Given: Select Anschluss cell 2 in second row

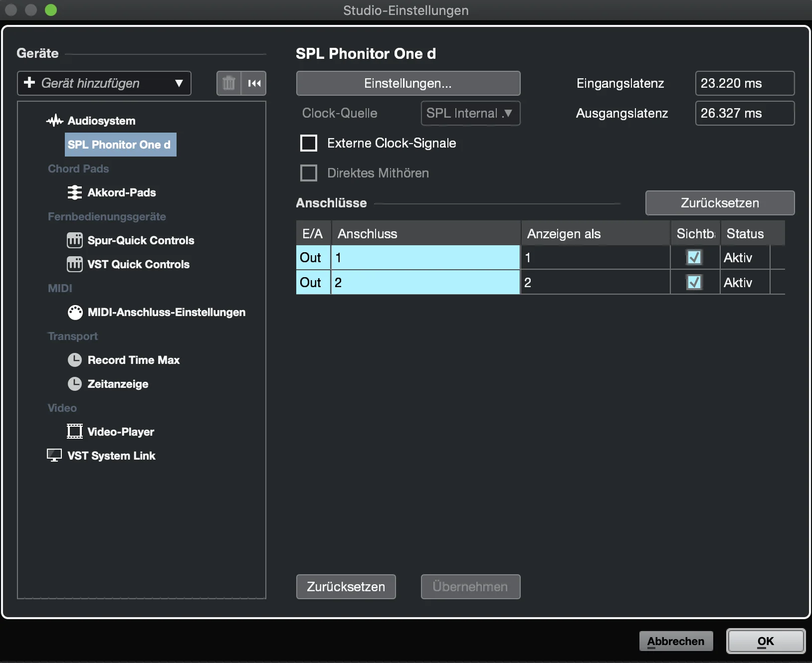Looking at the screenshot, I should [x=425, y=282].
